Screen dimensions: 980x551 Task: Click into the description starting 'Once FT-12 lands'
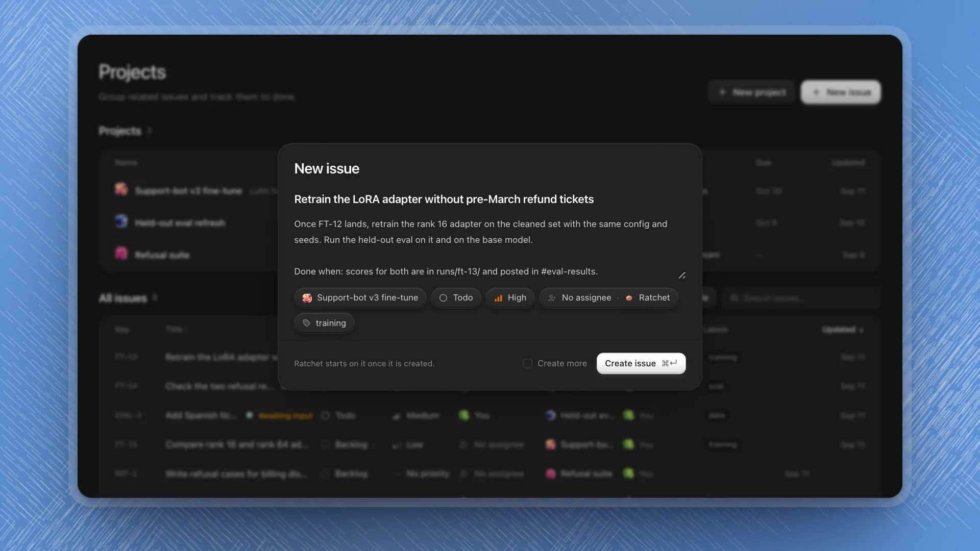(x=481, y=232)
